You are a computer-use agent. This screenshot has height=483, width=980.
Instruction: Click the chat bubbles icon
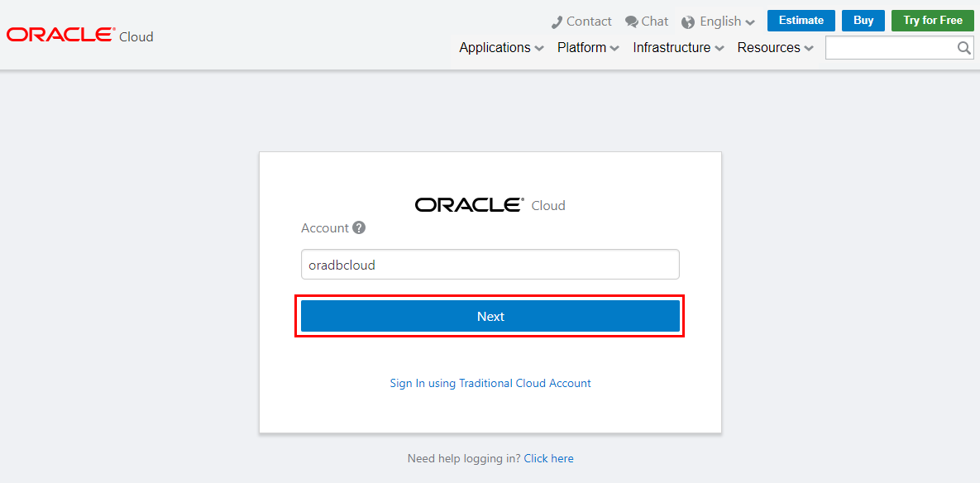coord(631,22)
